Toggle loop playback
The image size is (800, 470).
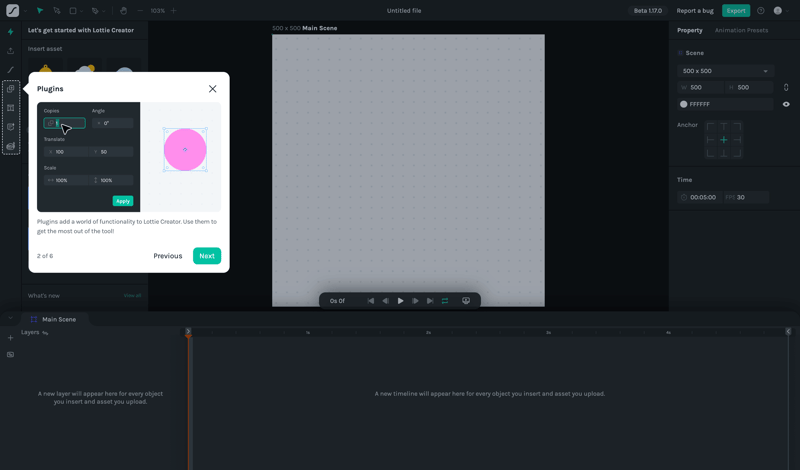pos(445,301)
